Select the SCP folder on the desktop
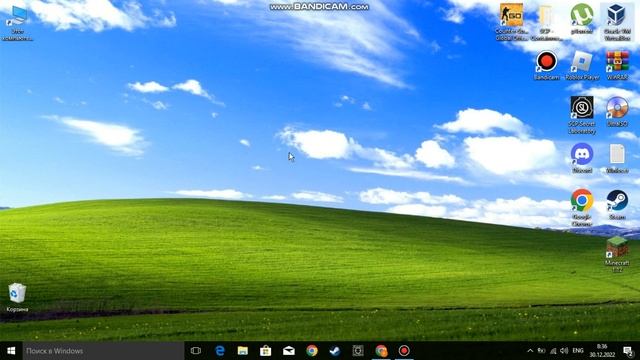The image size is (640, 360). (x=547, y=22)
